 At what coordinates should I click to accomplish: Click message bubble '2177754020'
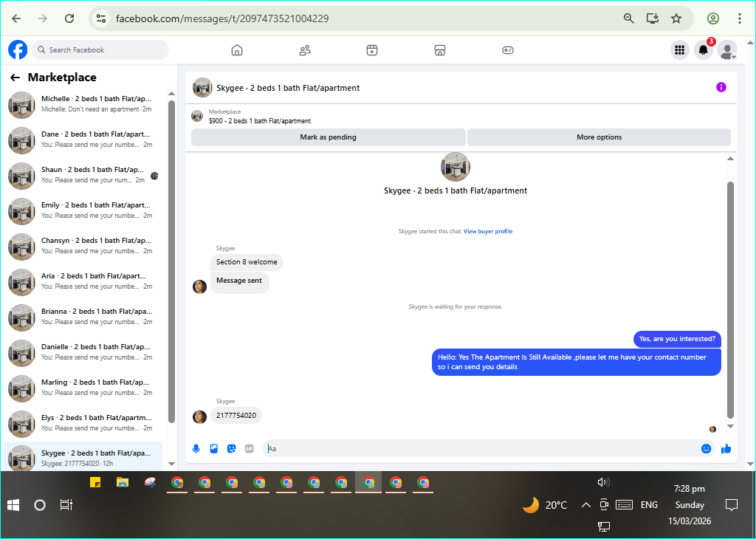click(236, 416)
